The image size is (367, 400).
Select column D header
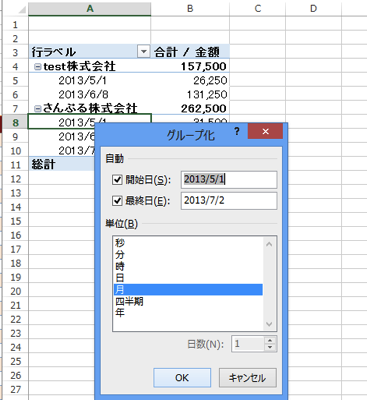tap(313, 9)
